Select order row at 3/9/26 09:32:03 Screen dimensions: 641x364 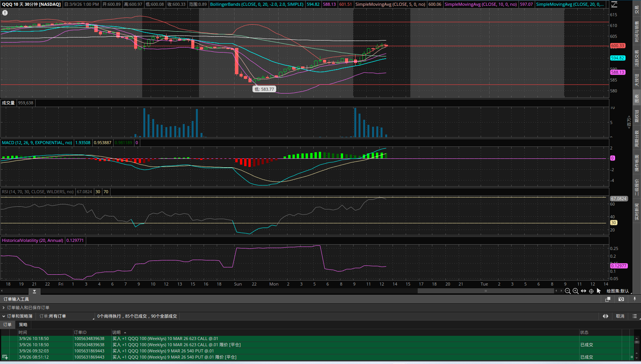pyautogui.click(x=317, y=351)
